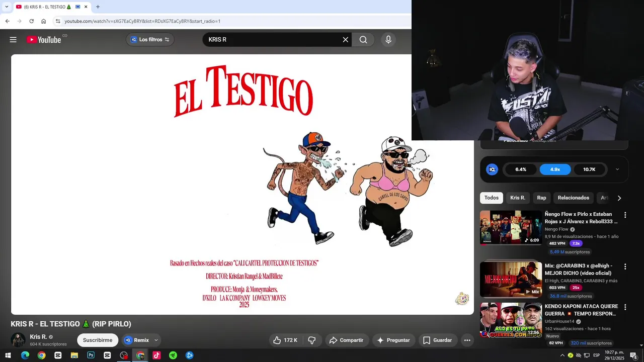Image resolution: width=644 pixels, height=362 pixels.
Task: Switch the ESP keyboard language
Action: pyautogui.click(x=596, y=355)
